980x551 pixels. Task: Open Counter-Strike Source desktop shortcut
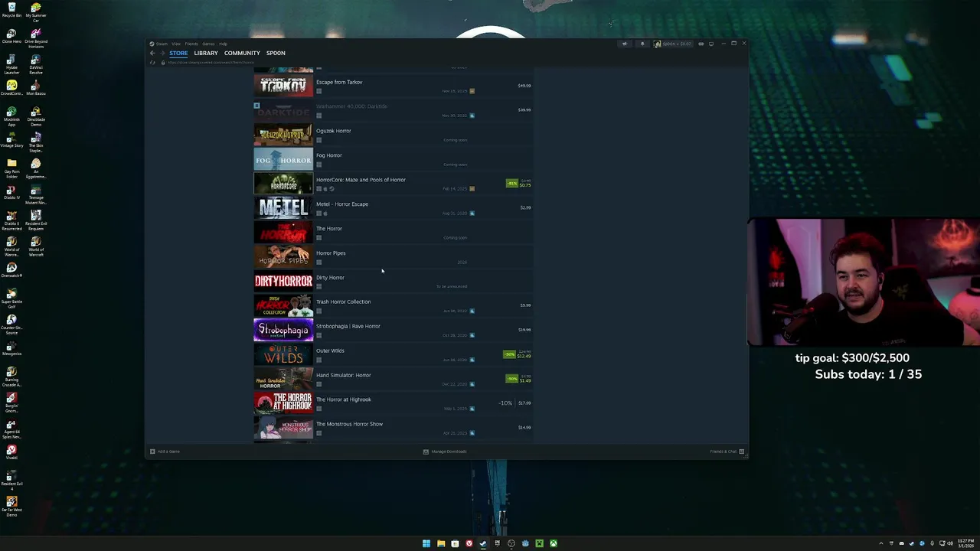pos(11,324)
